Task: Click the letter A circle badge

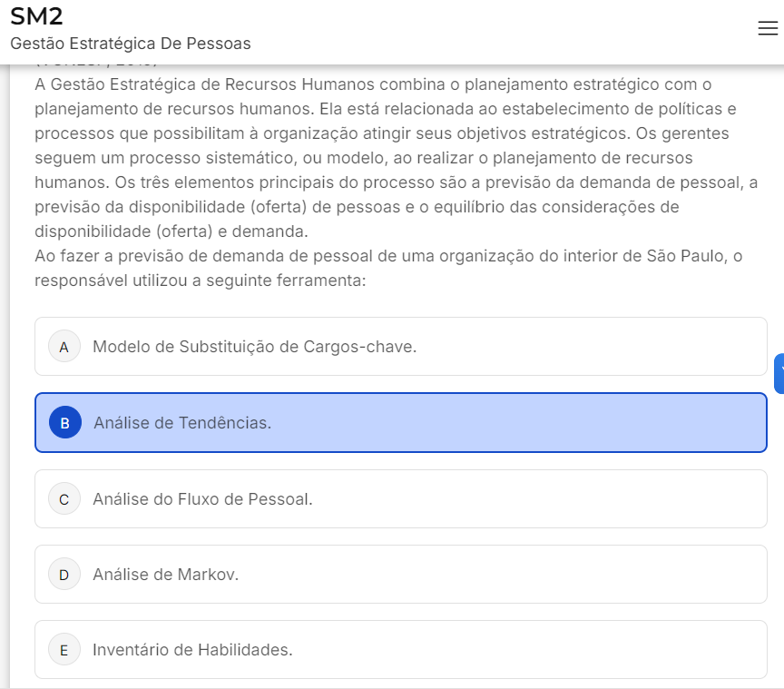Action: (64, 347)
